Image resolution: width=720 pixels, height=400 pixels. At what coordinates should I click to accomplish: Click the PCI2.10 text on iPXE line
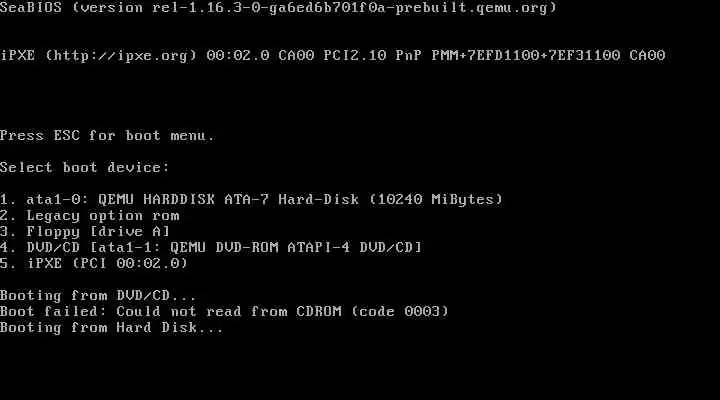pos(355,56)
